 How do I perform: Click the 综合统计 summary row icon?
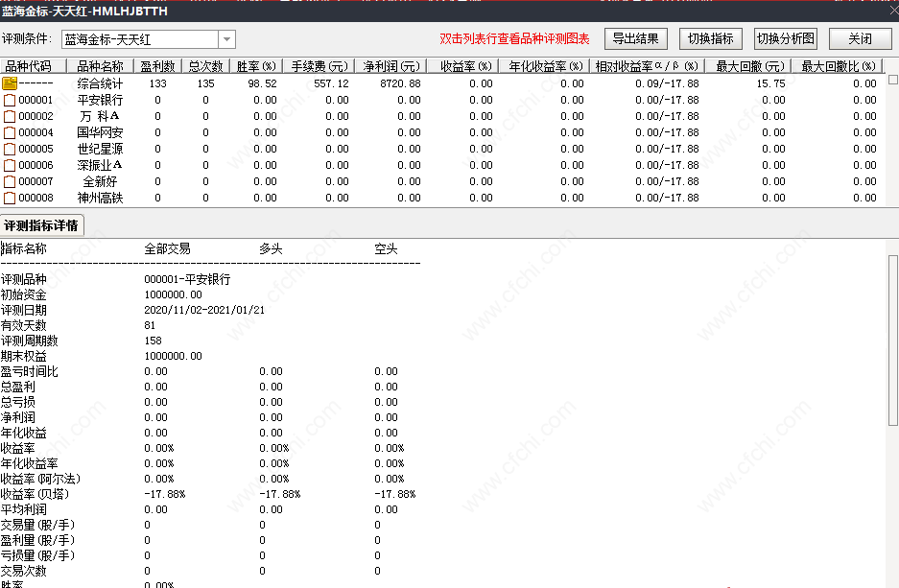click(x=10, y=83)
